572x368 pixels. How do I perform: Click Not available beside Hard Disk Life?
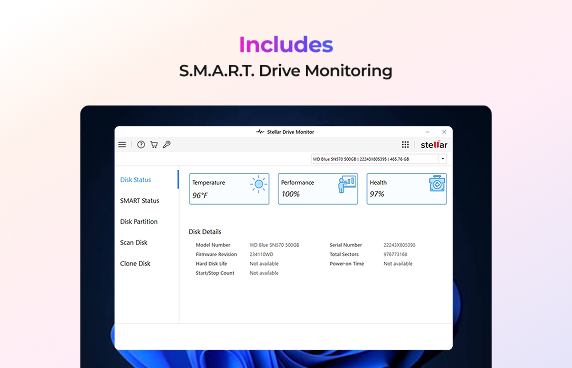click(264, 264)
